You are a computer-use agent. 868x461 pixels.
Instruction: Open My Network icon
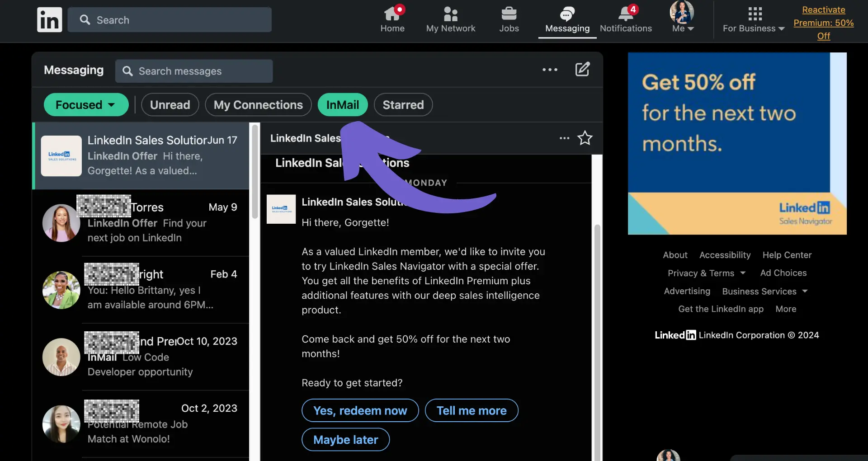click(450, 20)
